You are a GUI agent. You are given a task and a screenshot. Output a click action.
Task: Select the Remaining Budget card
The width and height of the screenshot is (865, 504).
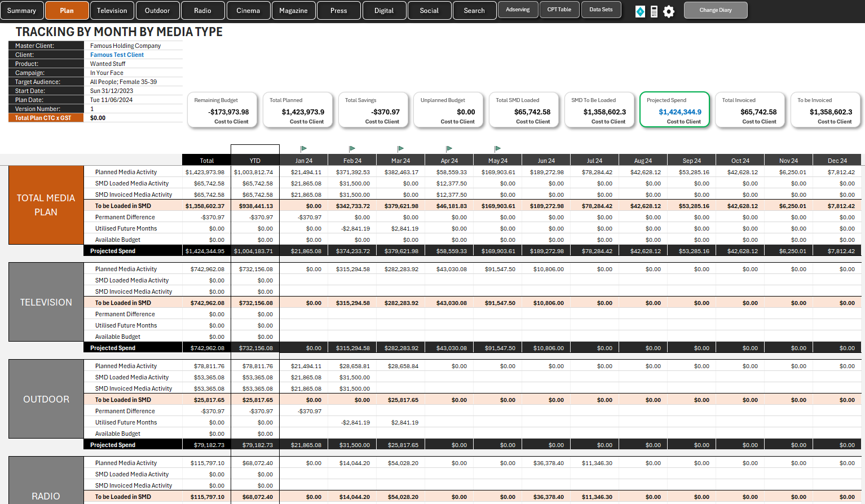[222, 110]
